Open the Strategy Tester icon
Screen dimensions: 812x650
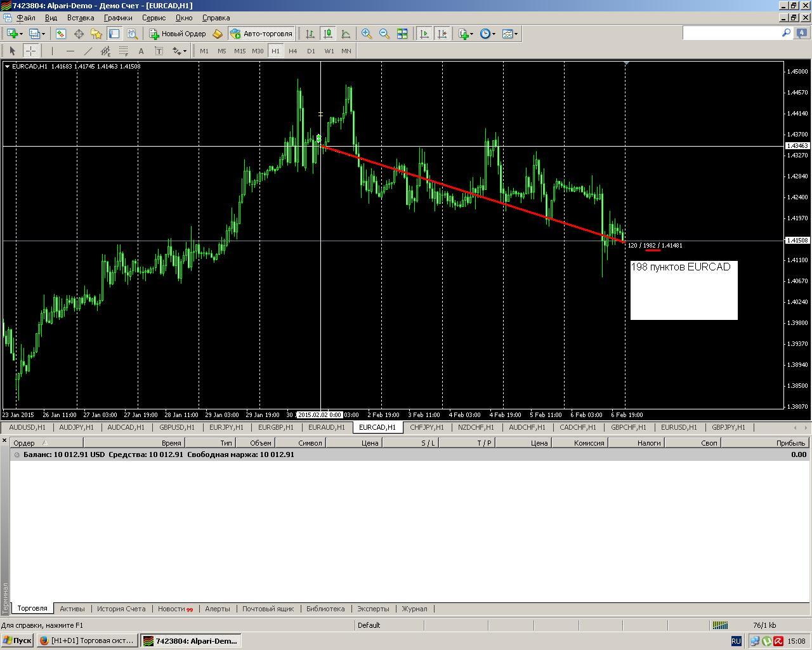(132, 34)
